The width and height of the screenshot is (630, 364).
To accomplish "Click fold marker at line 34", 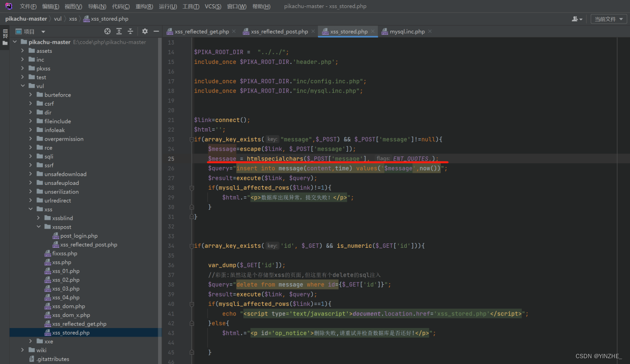I will click(x=191, y=246).
